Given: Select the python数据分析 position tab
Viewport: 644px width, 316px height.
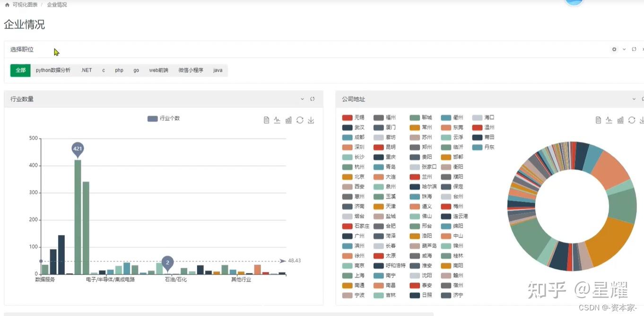Looking at the screenshot, I should tap(53, 70).
